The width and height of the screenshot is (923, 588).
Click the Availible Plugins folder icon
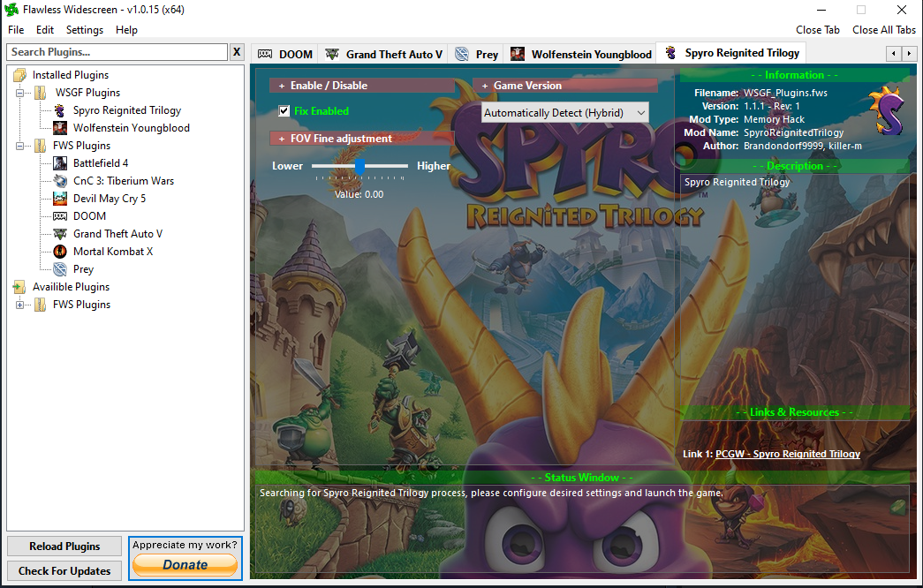click(x=19, y=287)
